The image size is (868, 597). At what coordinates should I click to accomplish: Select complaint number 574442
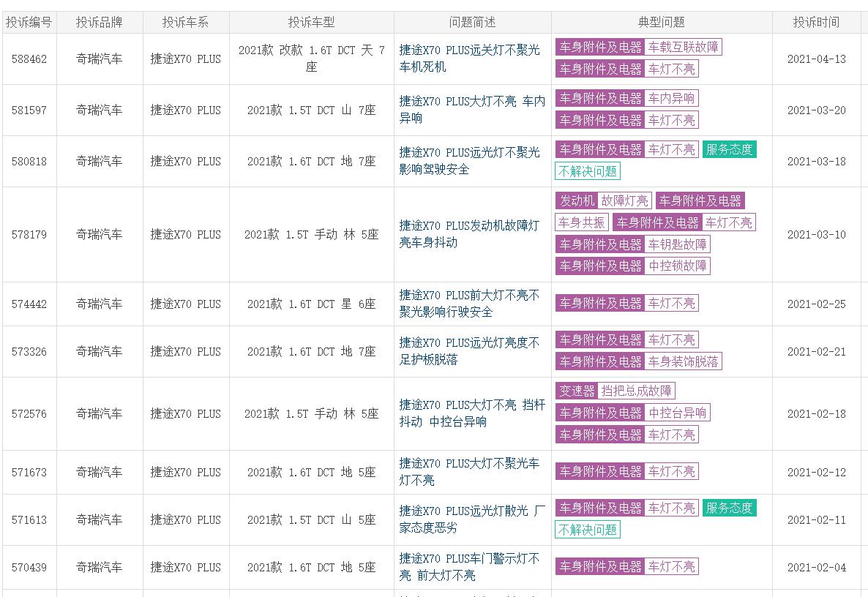point(29,304)
